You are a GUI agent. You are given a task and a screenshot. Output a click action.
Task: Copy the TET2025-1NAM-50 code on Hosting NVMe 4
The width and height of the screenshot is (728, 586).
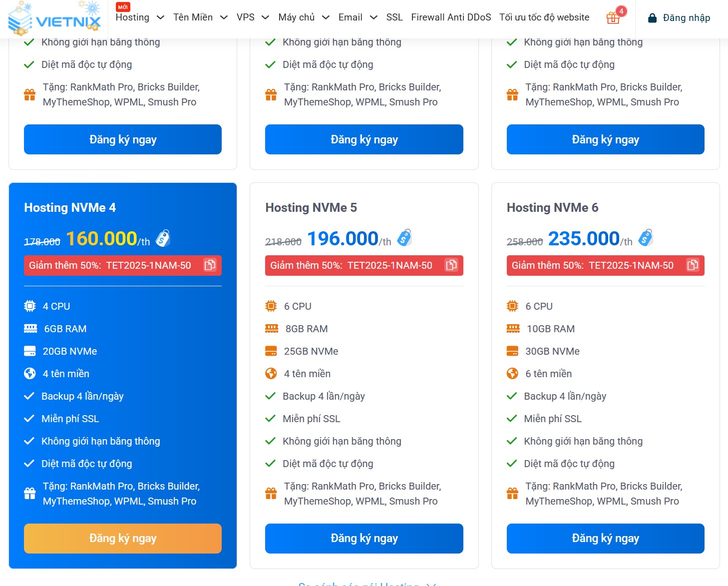click(210, 265)
